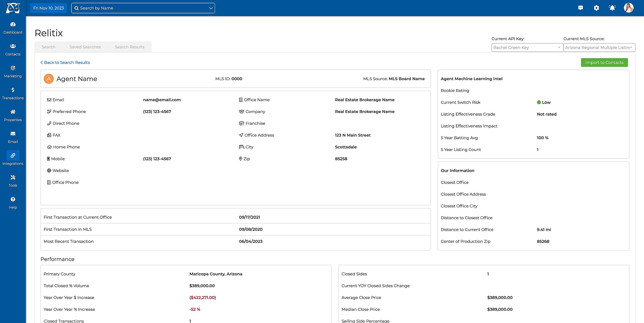Click the Maricopa County, Arizona value
Viewport: 644px width, 323px height.
[x=216, y=274]
